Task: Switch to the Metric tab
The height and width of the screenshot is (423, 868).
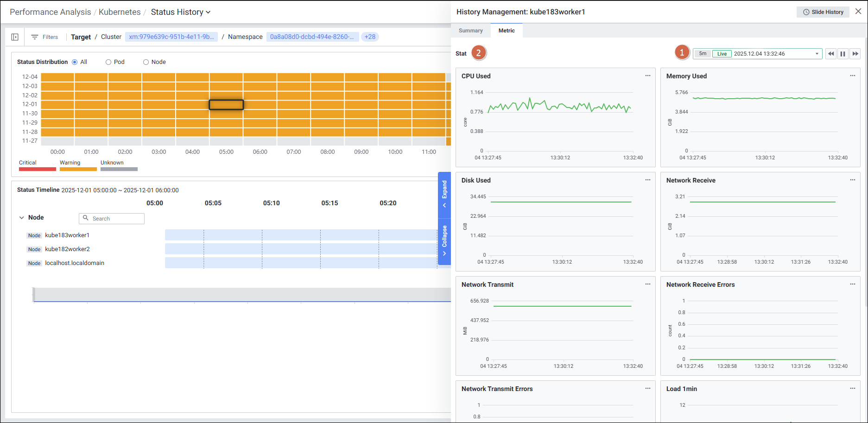Action: pos(506,31)
